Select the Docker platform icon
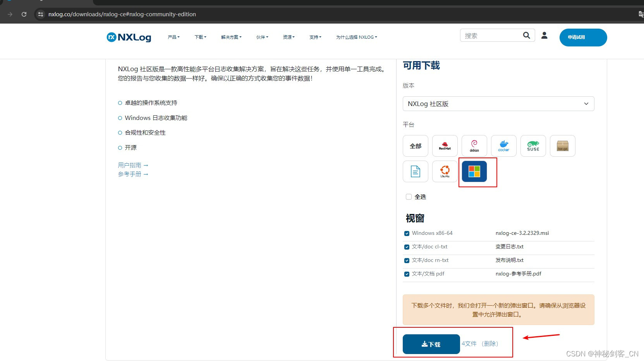Image resolution: width=644 pixels, height=361 pixels. pyautogui.click(x=504, y=146)
